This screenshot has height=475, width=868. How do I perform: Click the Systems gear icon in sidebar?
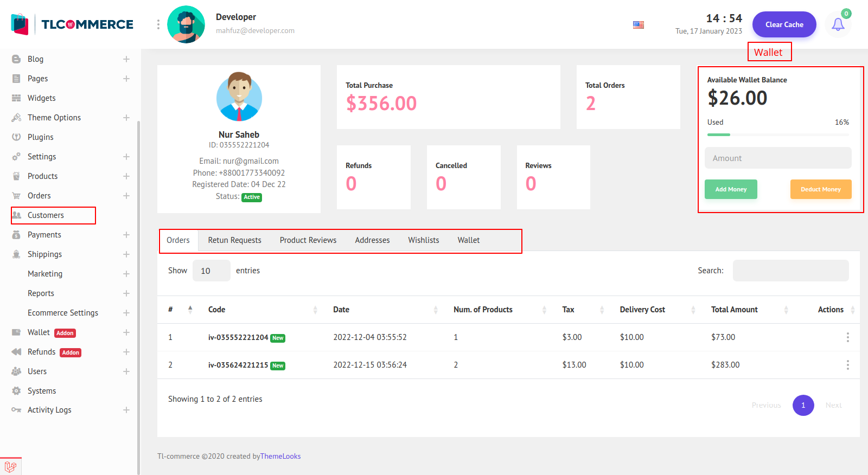[x=16, y=391]
